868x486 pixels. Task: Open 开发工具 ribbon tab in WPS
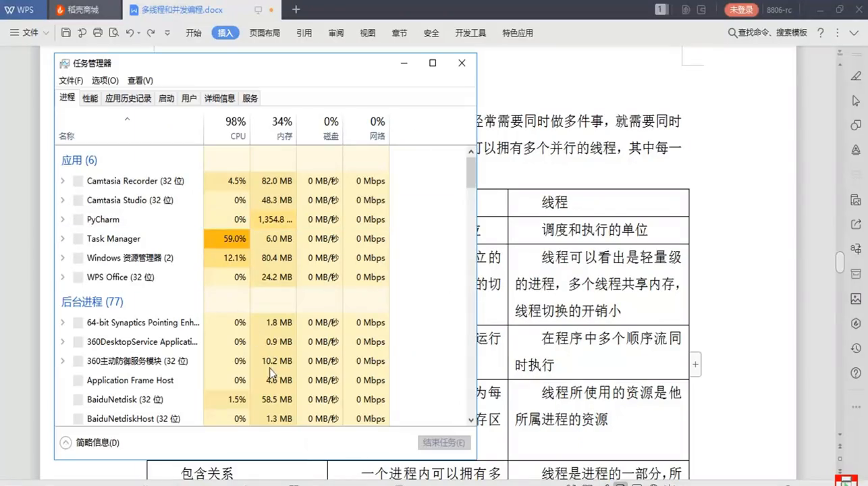(470, 32)
